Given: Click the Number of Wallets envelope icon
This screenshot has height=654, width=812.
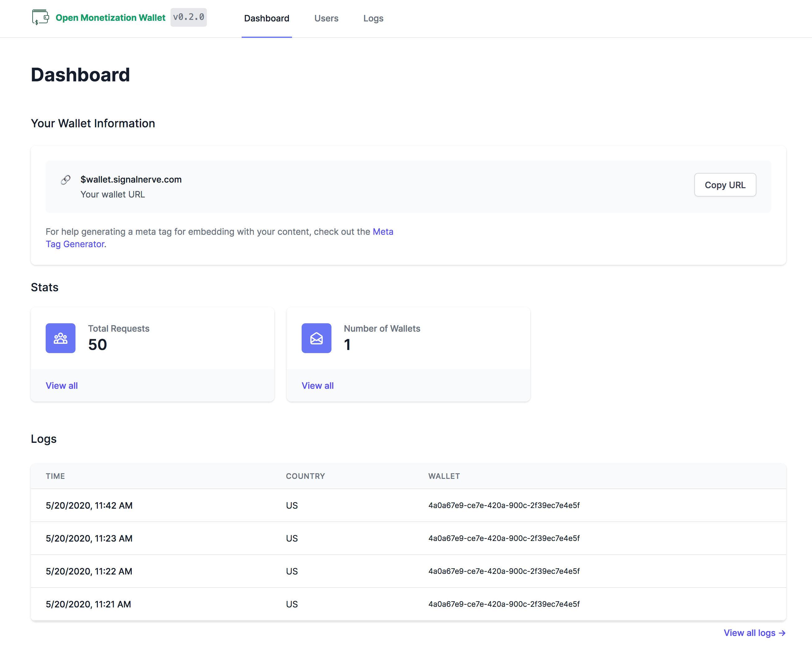Looking at the screenshot, I should click(x=316, y=338).
